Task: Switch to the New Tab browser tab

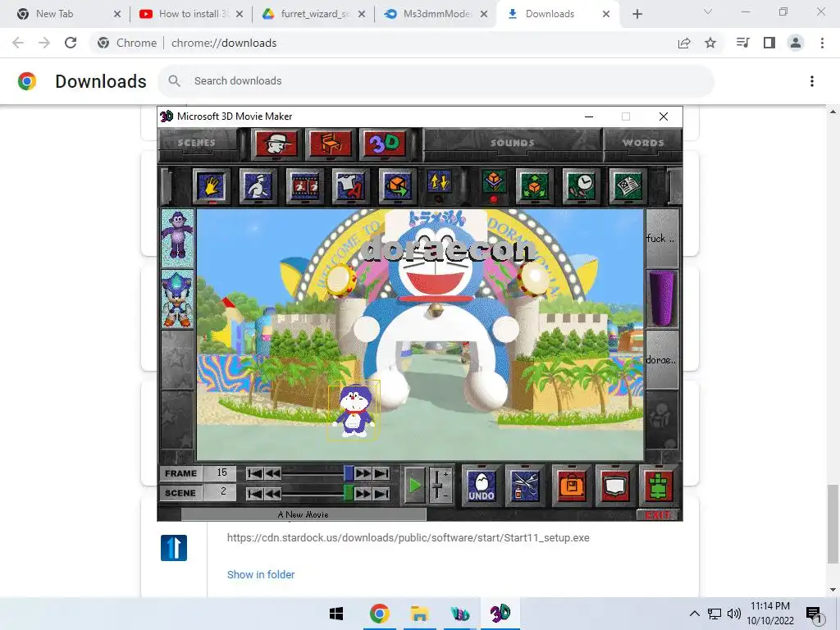Action: pos(67,14)
